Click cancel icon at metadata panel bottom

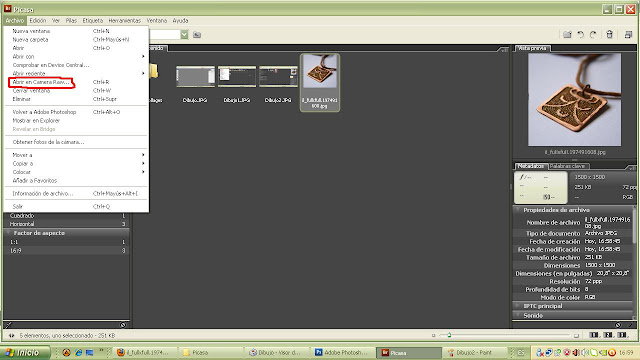[x=618, y=325]
